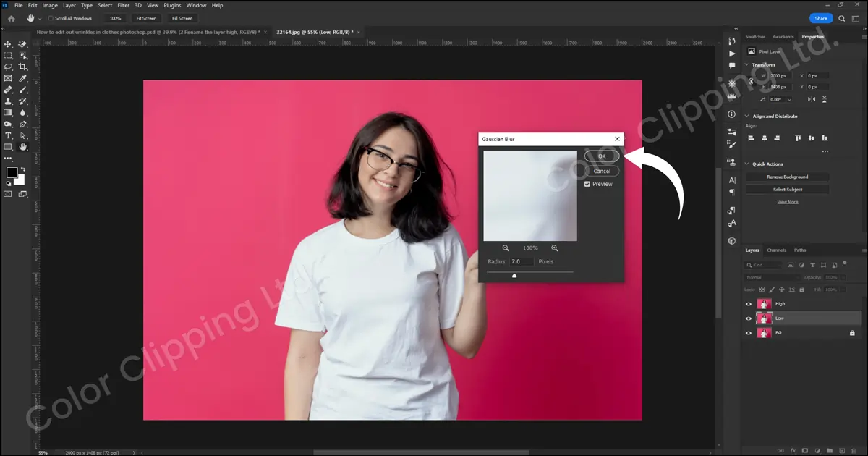
Task: Select the Pen tool
Action: click(23, 124)
